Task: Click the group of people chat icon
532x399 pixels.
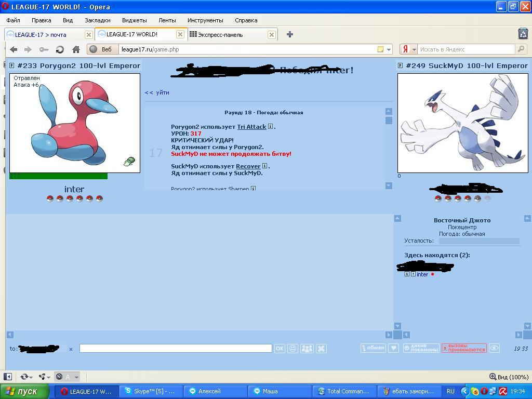Action: [x=307, y=349]
